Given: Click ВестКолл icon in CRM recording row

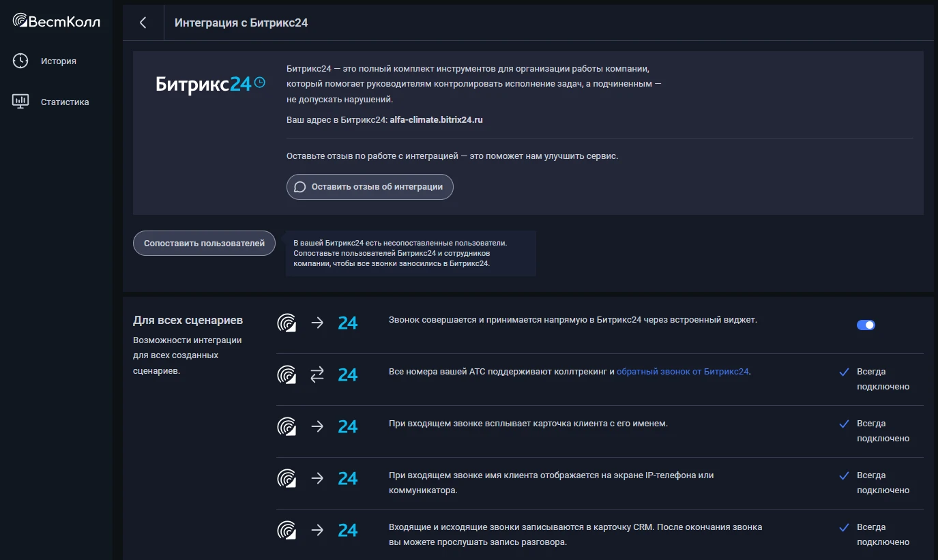Looking at the screenshot, I should [x=287, y=530].
